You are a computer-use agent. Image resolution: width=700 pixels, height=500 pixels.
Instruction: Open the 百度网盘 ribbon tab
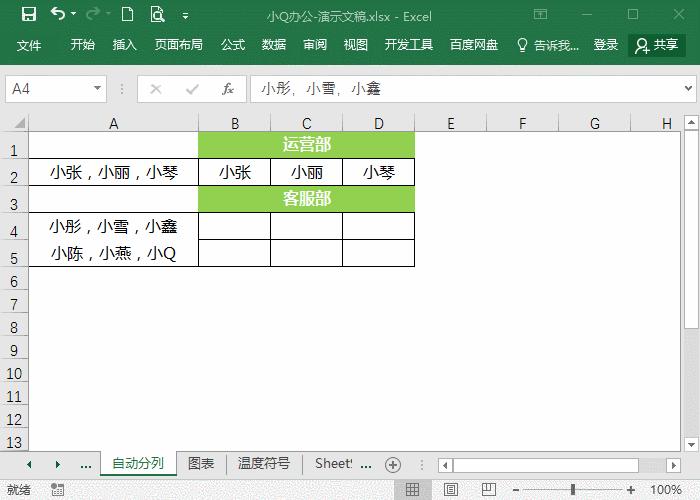click(x=474, y=45)
